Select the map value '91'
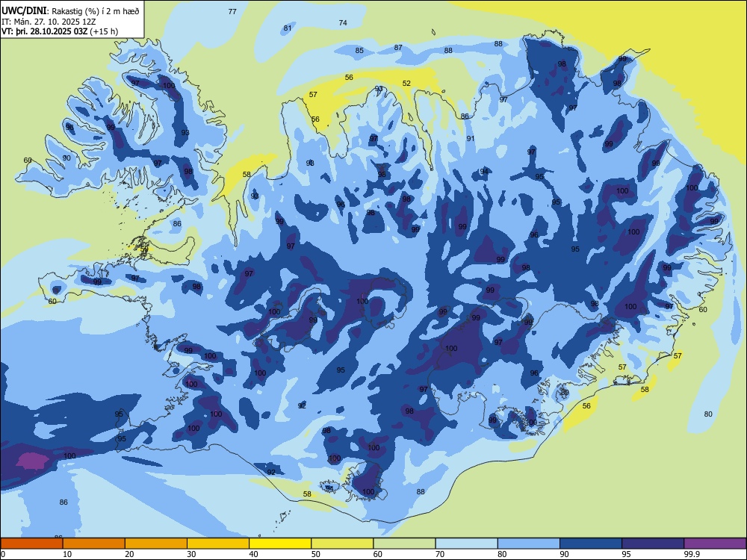 click(x=471, y=139)
